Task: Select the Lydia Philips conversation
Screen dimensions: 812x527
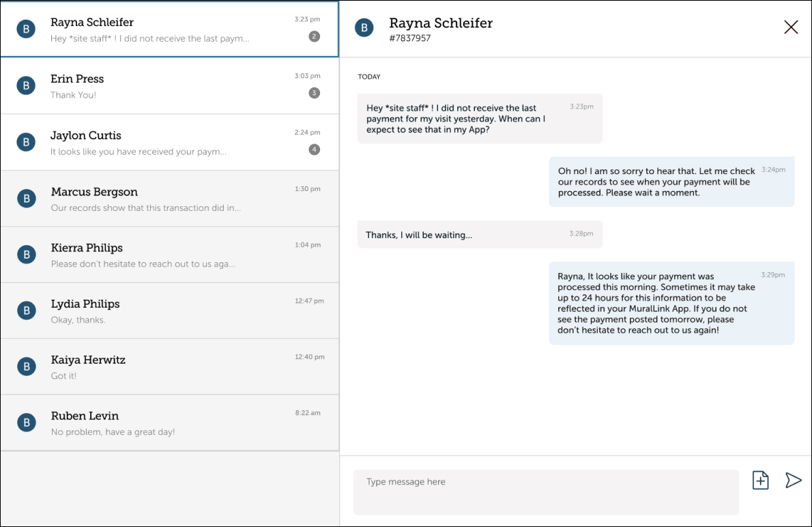Action: pos(169,311)
